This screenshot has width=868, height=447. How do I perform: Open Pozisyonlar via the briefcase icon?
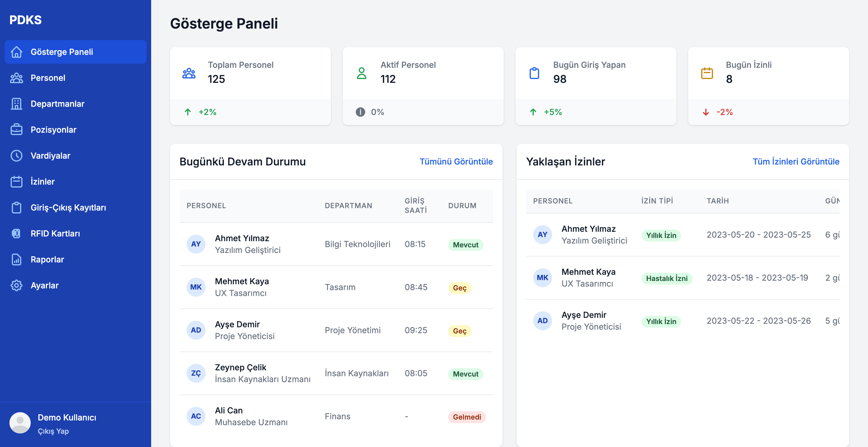click(17, 130)
